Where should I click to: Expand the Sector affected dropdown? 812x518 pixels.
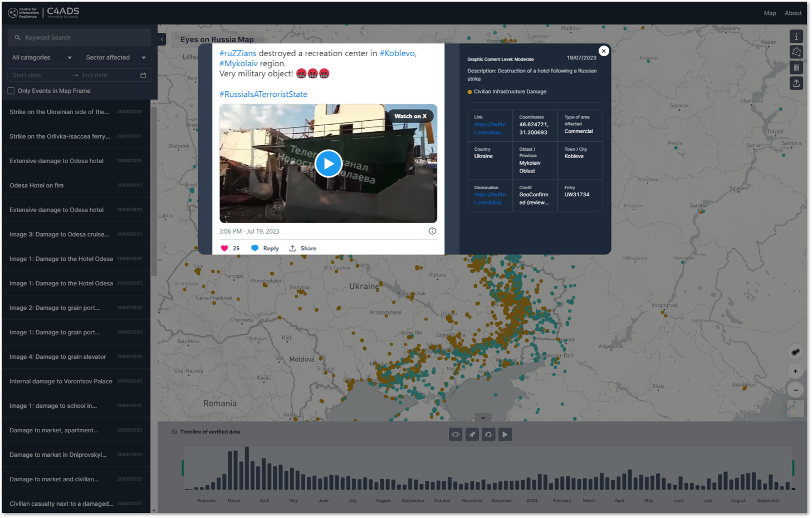(116, 57)
